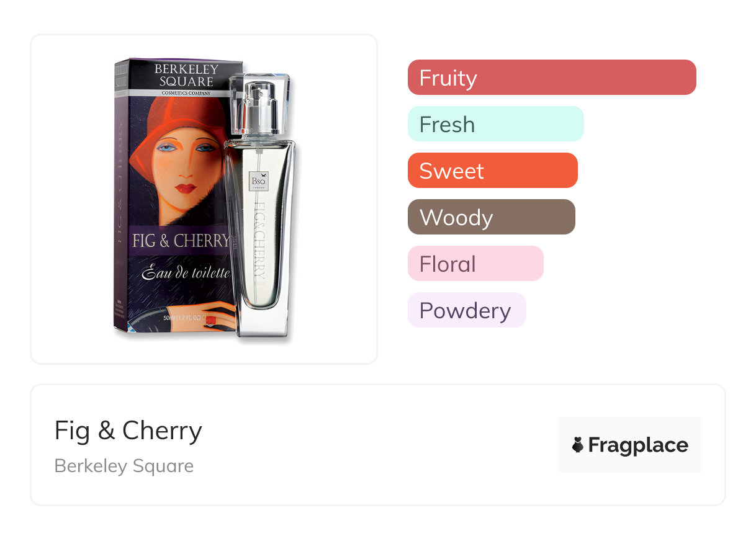The height and width of the screenshot is (536, 756).
Task: Click the Powdery accord bar
Action: pyautogui.click(x=466, y=310)
